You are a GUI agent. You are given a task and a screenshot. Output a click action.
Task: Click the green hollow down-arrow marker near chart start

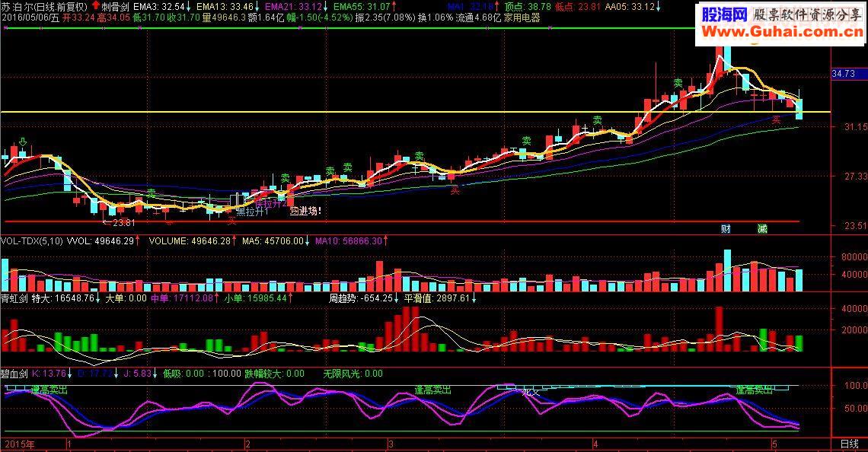coord(23,142)
